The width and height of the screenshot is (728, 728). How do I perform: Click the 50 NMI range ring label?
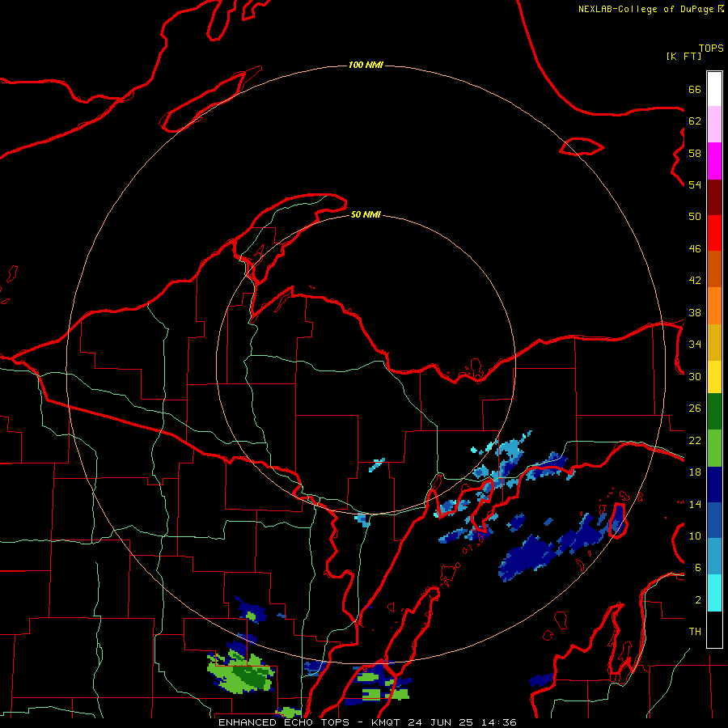click(x=366, y=214)
